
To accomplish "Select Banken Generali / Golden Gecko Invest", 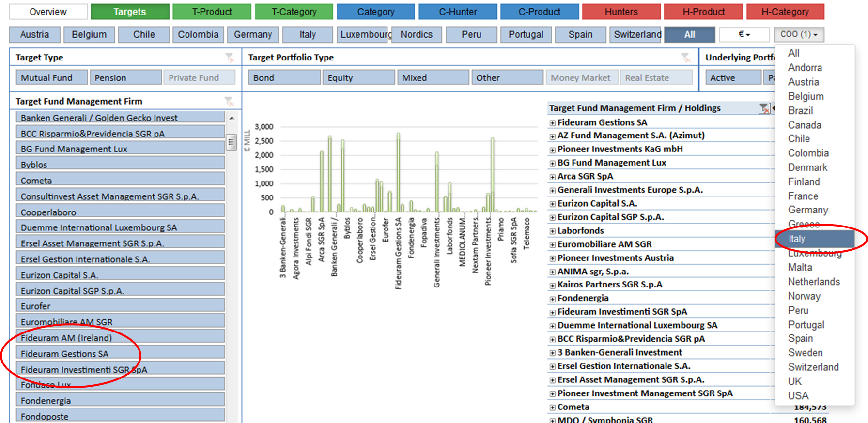I will pyautogui.click(x=121, y=117).
